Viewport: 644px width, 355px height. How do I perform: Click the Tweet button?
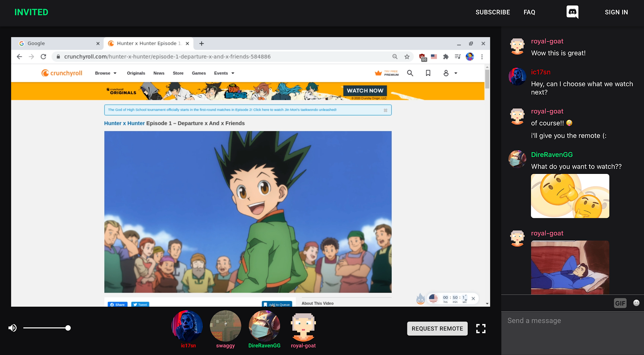click(x=140, y=304)
